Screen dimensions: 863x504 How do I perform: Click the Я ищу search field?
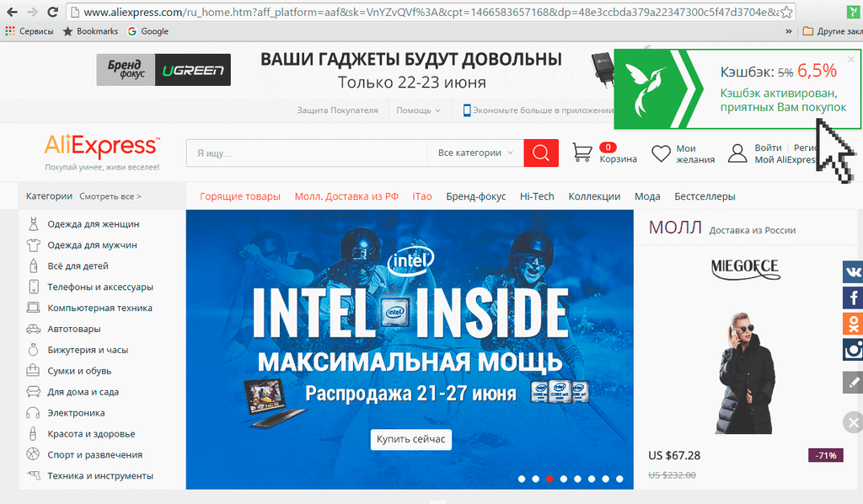(307, 153)
